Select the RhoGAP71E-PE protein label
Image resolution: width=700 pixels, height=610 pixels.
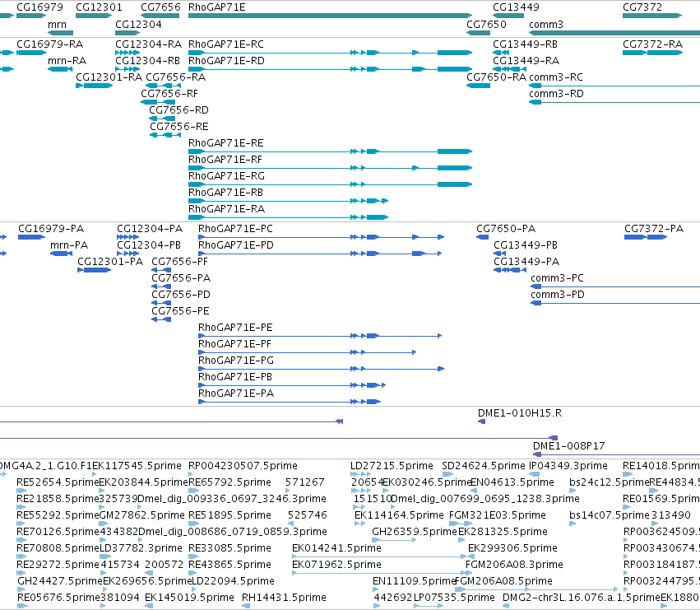point(235,328)
